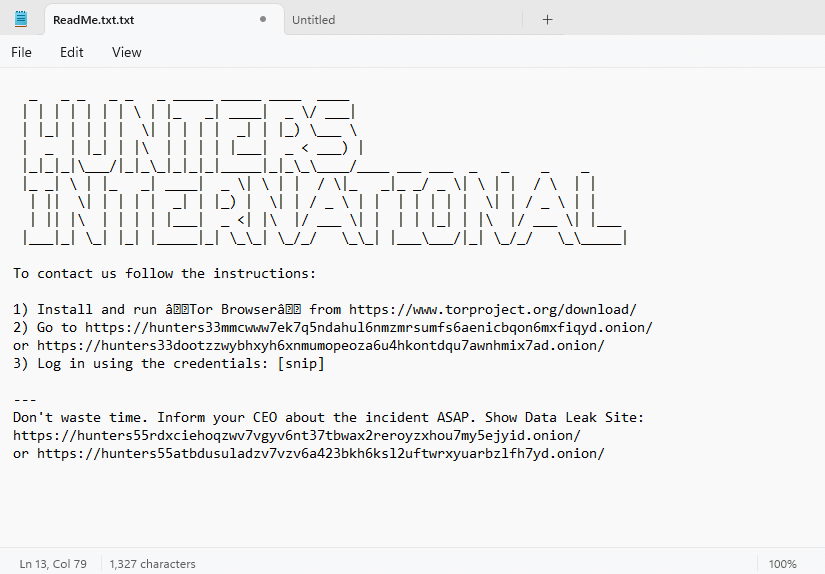Viewport: 825px width, 574px height.
Task: Click the unsaved-changes dot on the ReadMe tab
Action: (263, 19)
